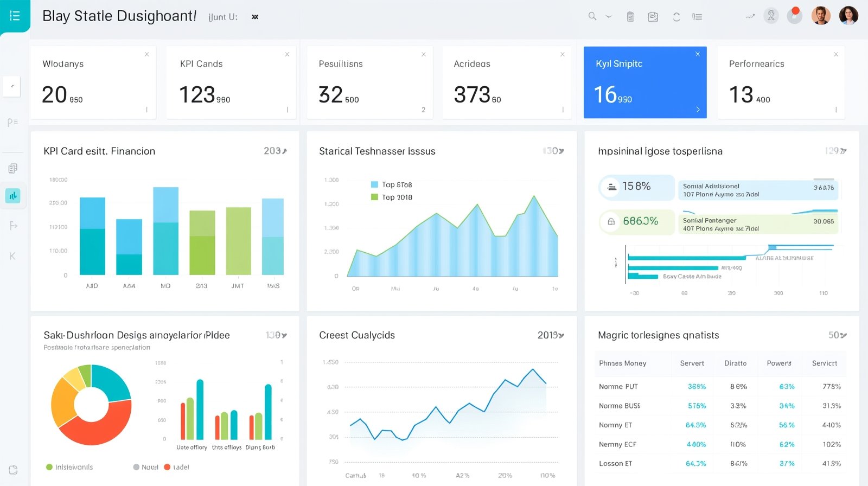Screen dimensions: 868x486
Task: Open the hamburger menu in the teal corner
Action: 15,16
